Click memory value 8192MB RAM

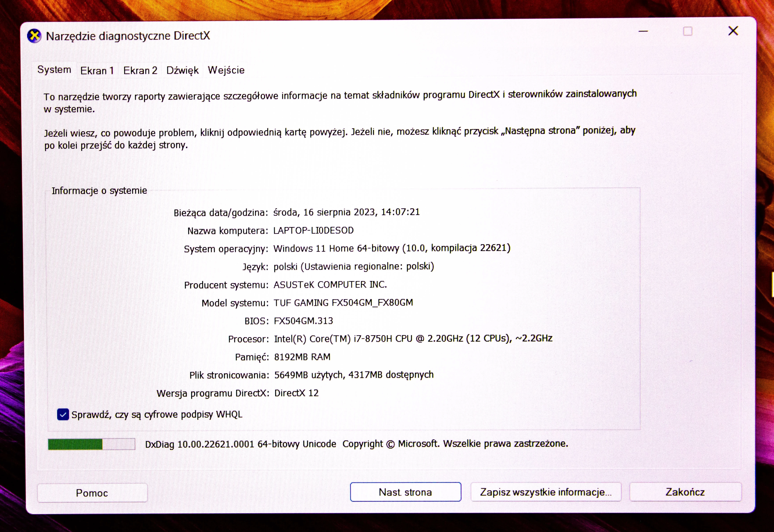pos(302,357)
